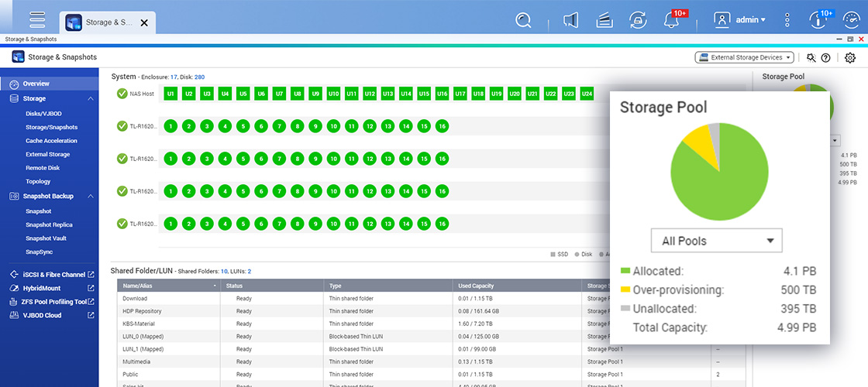Open the All Pools dropdown

pos(717,241)
